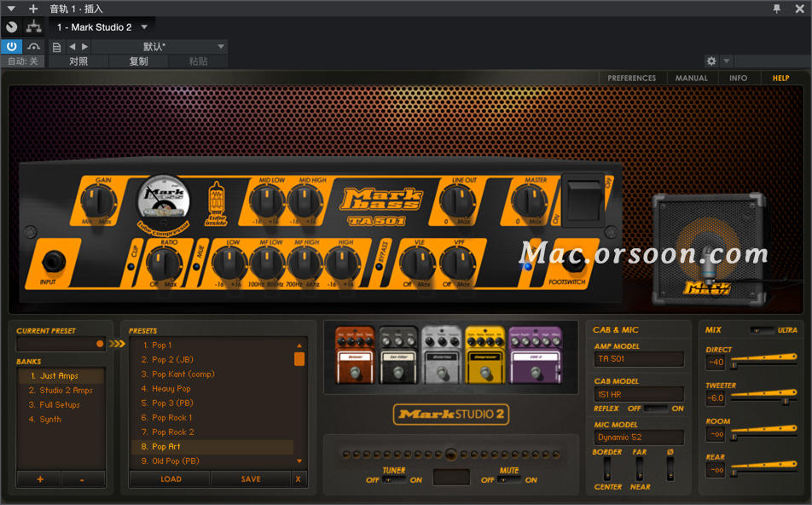Image resolution: width=812 pixels, height=505 pixels.
Task: Click the MID LOW knob
Action: tap(267, 202)
